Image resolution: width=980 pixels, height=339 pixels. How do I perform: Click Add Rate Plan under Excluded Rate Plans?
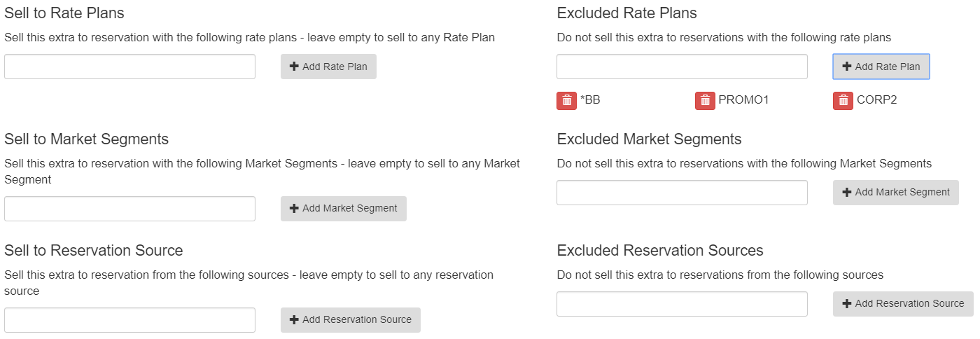click(881, 67)
